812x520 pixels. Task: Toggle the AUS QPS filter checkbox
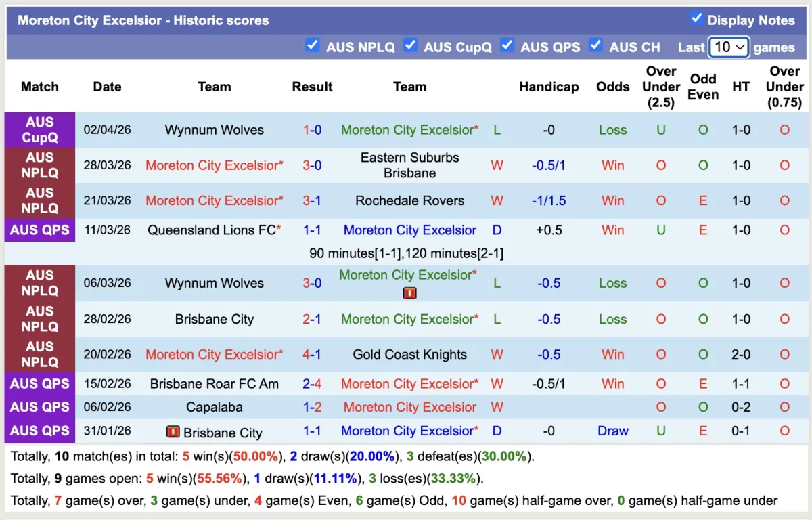pyautogui.click(x=507, y=45)
